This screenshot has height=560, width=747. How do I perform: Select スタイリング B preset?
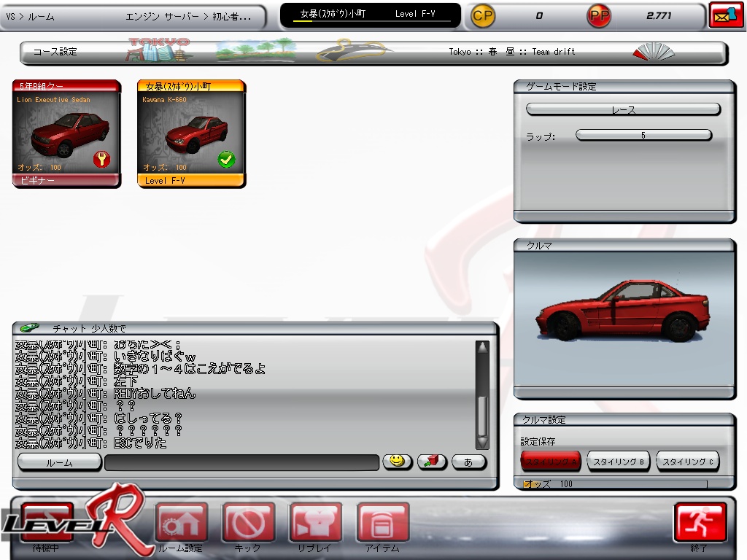619,462
